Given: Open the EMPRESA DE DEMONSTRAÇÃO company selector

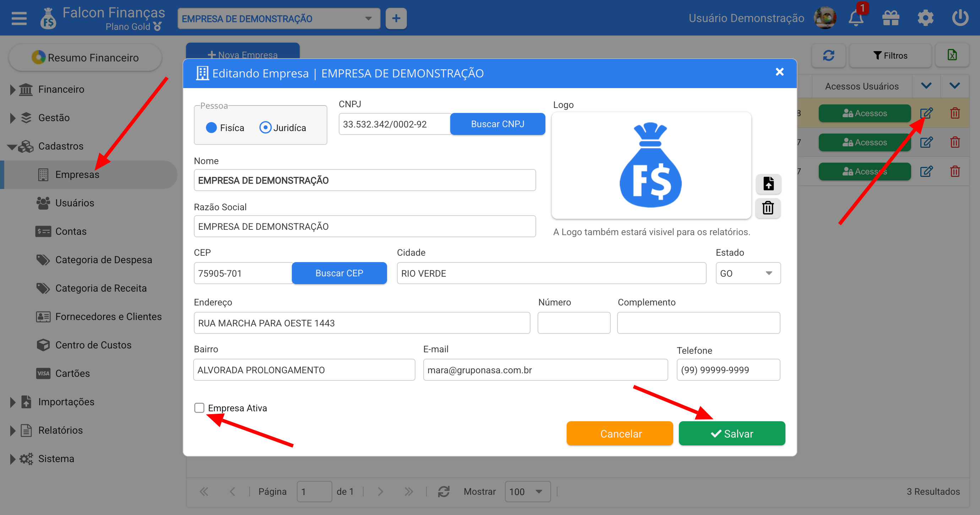Looking at the screenshot, I should tap(278, 18).
